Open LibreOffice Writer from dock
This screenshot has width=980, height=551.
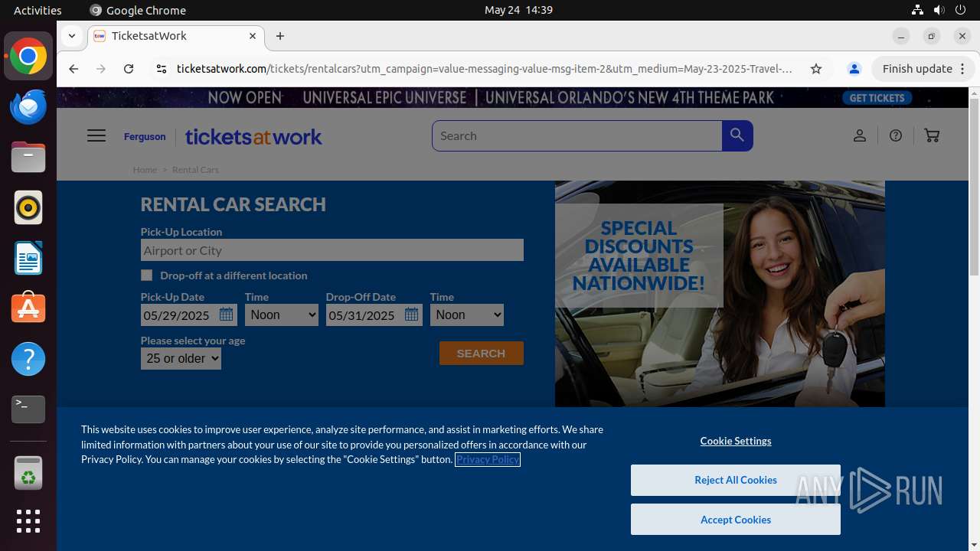[x=28, y=258]
